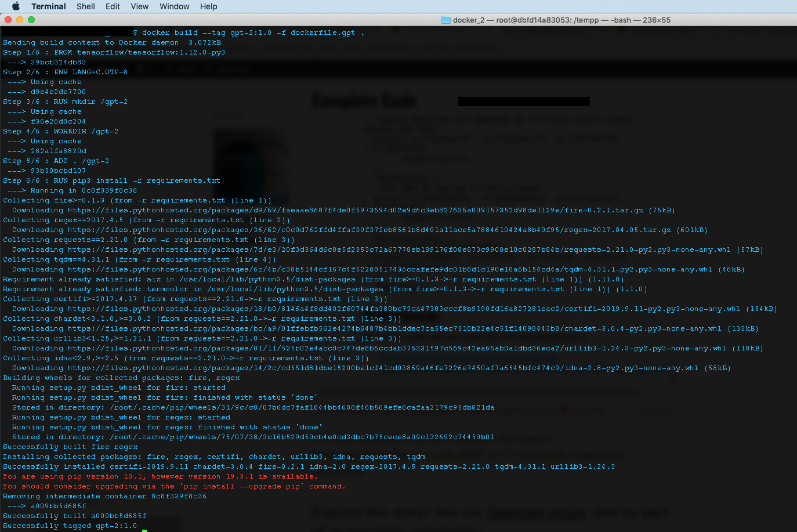This screenshot has height=532, width=797.
Task: Click the red close window button
Action: pos(8,20)
